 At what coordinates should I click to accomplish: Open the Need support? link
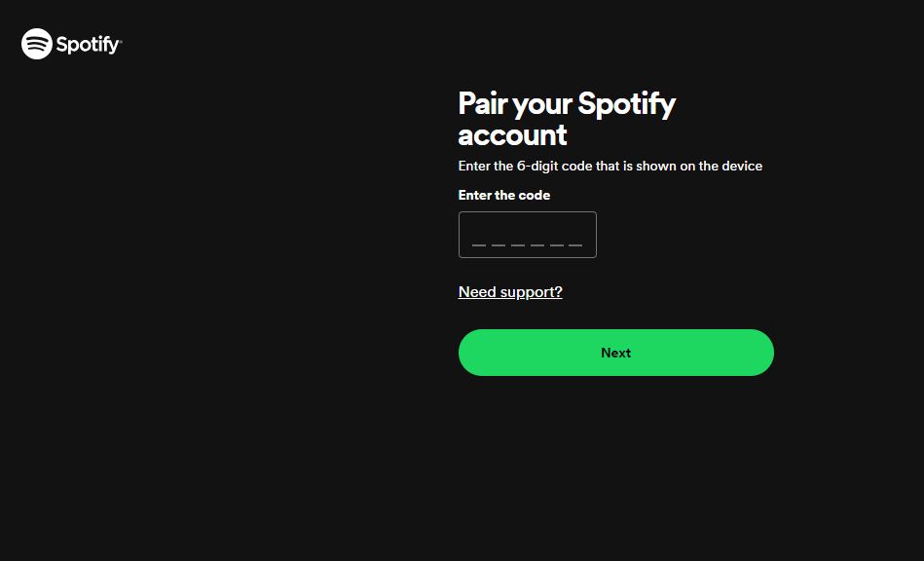click(510, 292)
